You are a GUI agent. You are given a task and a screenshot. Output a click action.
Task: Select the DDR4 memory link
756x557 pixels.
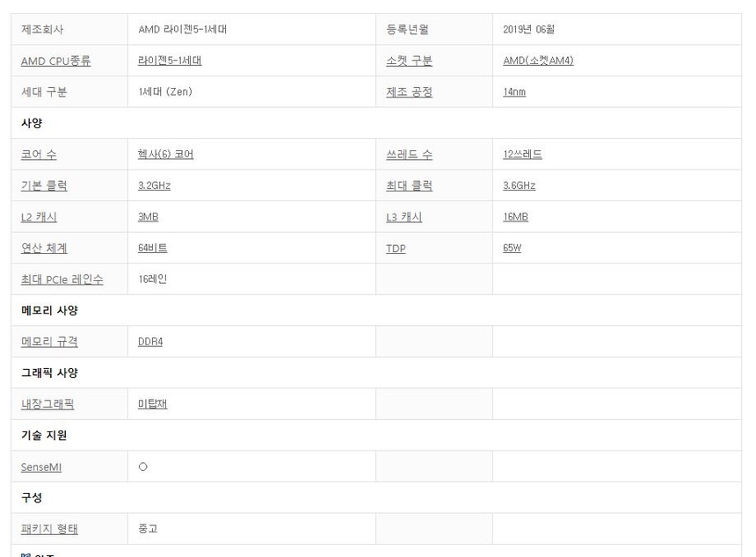pos(150,342)
